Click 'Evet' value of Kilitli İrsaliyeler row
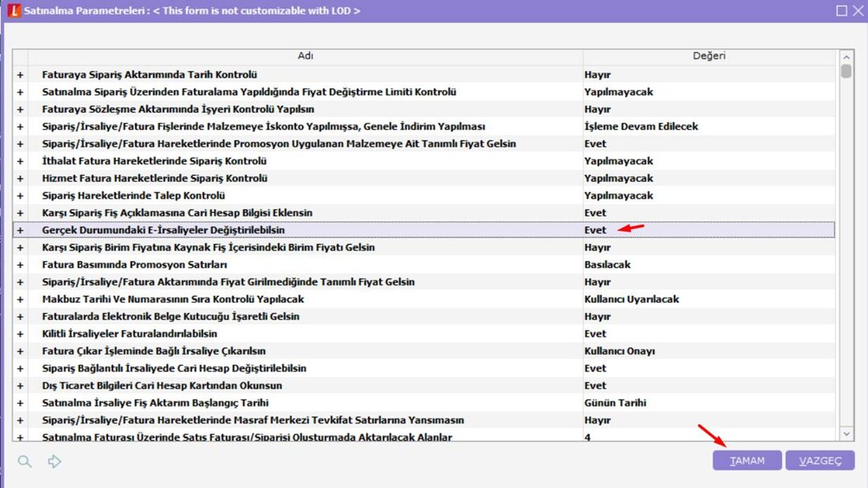 point(595,333)
